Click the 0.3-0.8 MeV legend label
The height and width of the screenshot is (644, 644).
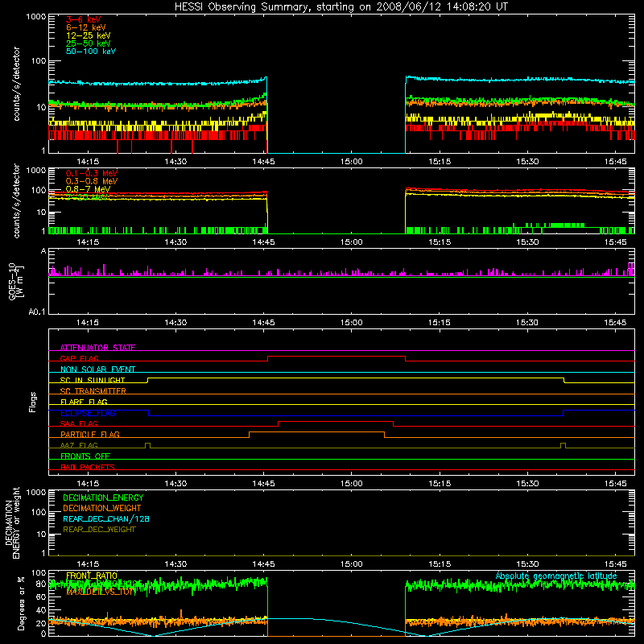coord(92,181)
